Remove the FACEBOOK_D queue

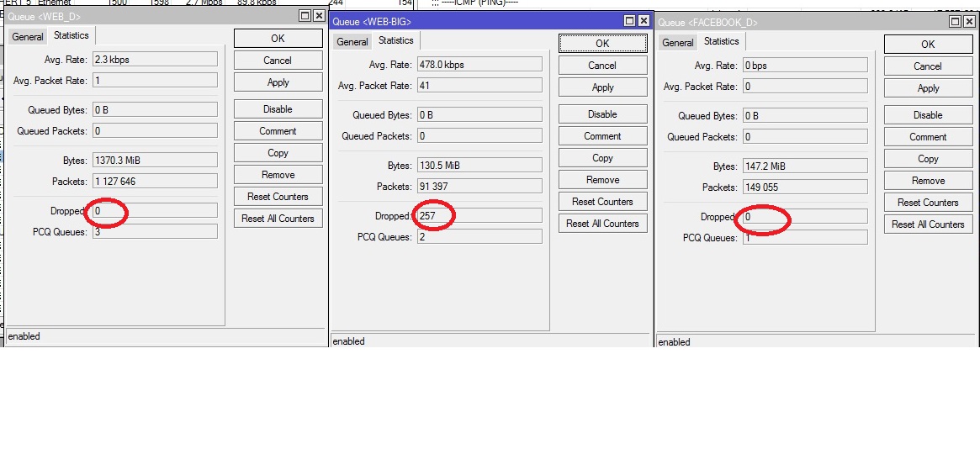coord(928,181)
